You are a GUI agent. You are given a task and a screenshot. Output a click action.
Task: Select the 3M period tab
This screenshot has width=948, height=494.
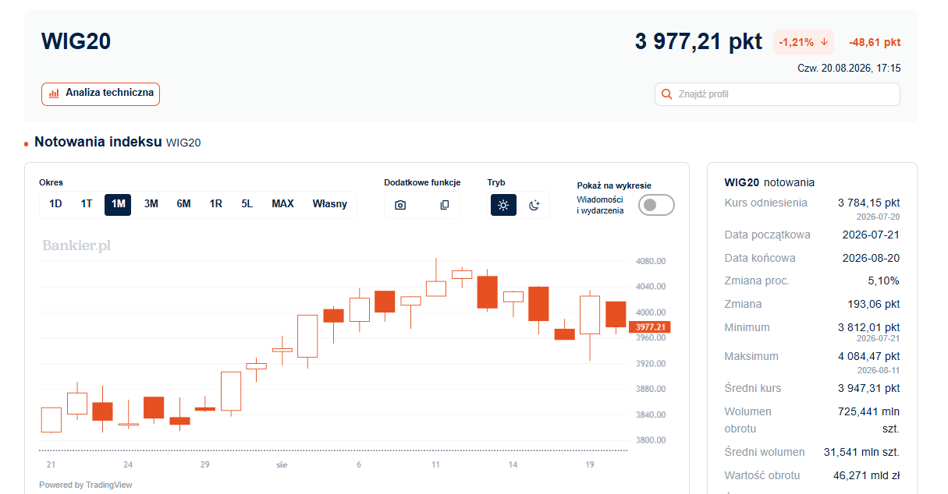pyautogui.click(x=151, y=204)
